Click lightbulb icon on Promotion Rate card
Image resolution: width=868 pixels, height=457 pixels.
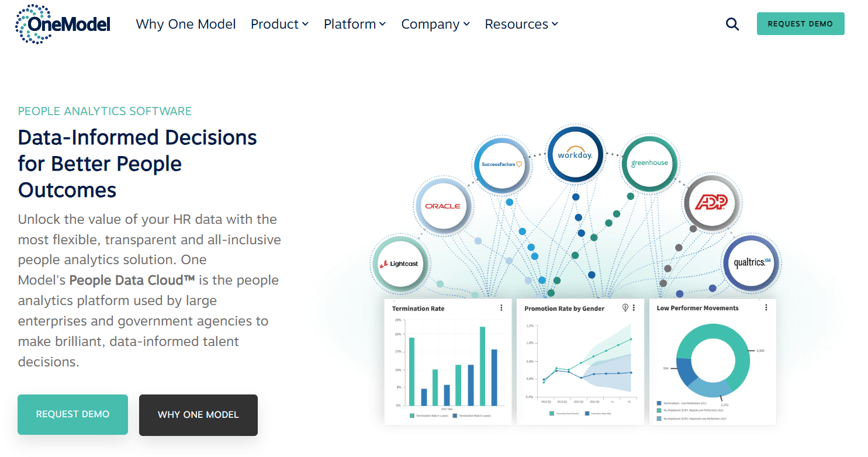625,307
